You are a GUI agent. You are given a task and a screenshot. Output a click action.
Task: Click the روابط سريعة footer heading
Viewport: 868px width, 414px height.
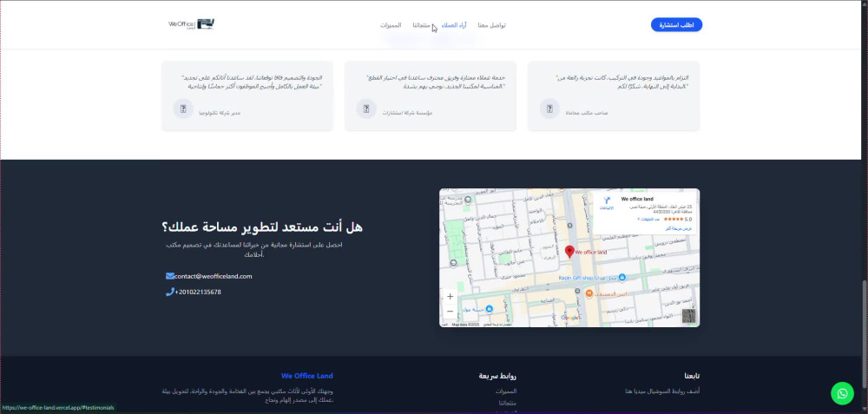(x=497, y=376)
